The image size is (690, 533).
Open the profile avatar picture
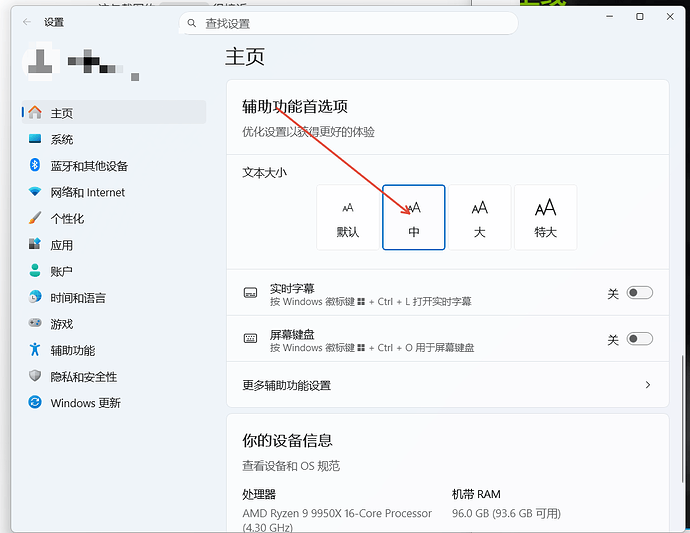pos(40,62)
